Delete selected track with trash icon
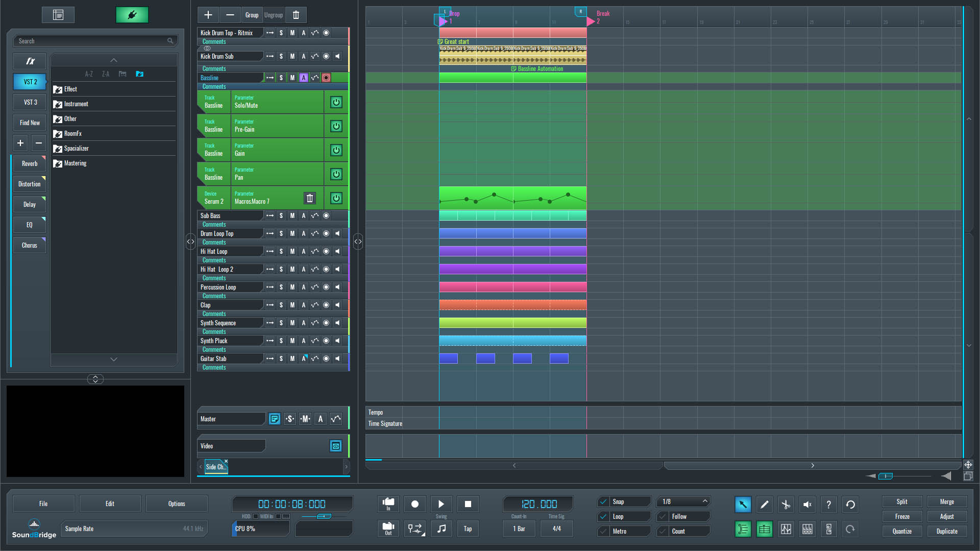This screenshot has height=551, width=980. 296,15
